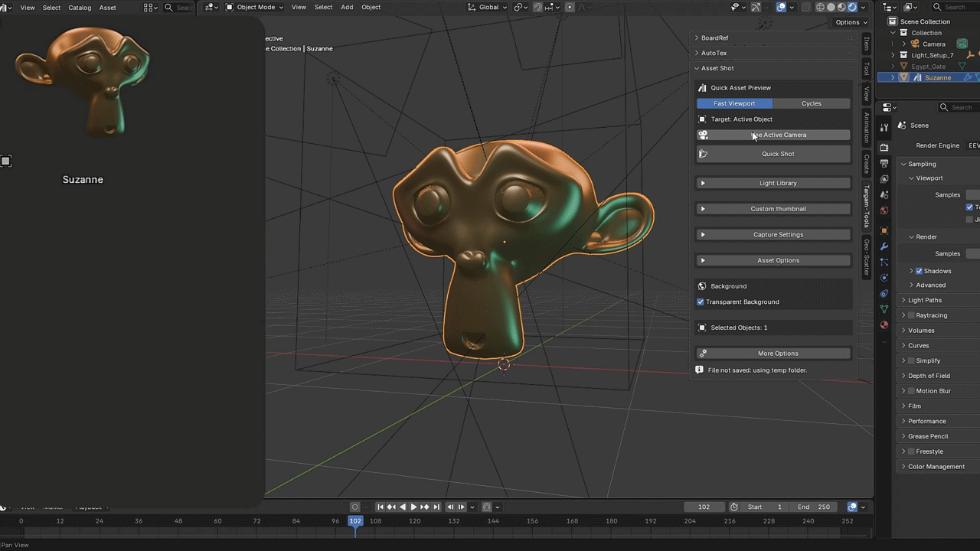Switch viewport shading to wireframe

click(820, 7)
